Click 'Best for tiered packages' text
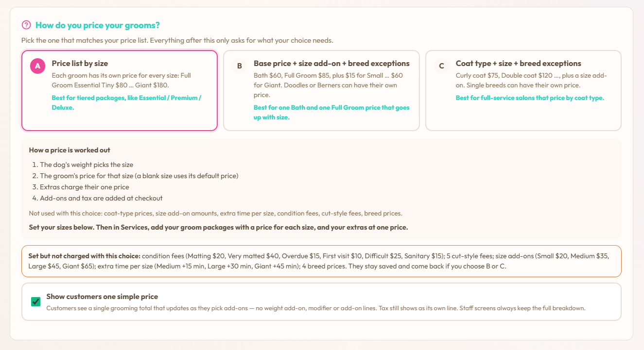The height and width of the screenshot is (350, 644). 126,102
